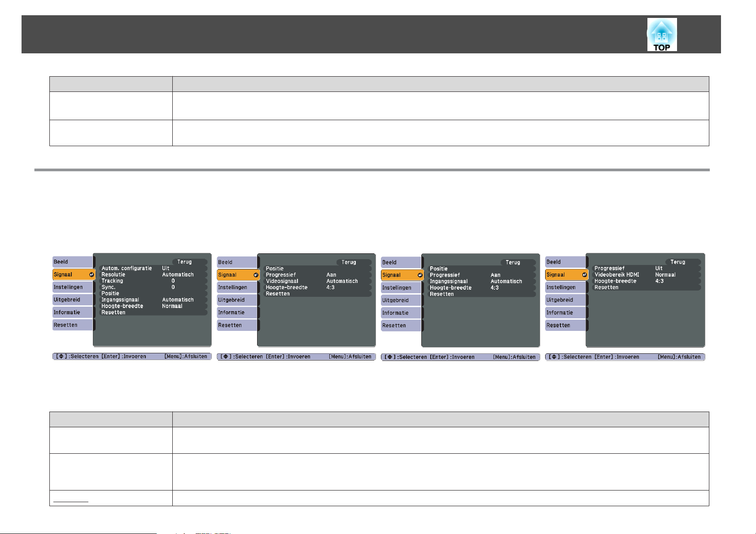Click Terug button in Videosignaal menu
Viewport: 756px width, 534px height.
click(354, 262)
